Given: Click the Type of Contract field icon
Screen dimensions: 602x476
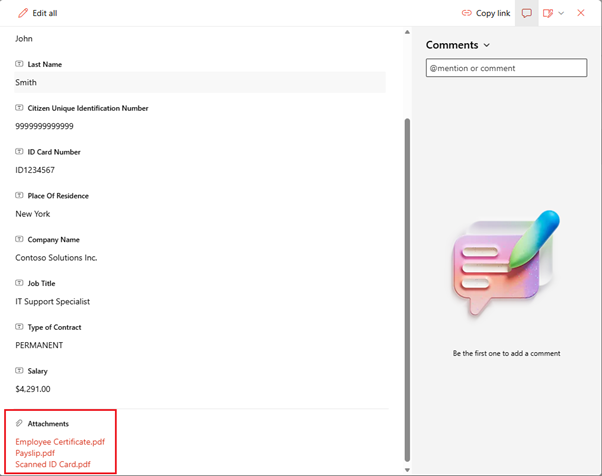Looking at the screenshot, I should click(19, 326).
